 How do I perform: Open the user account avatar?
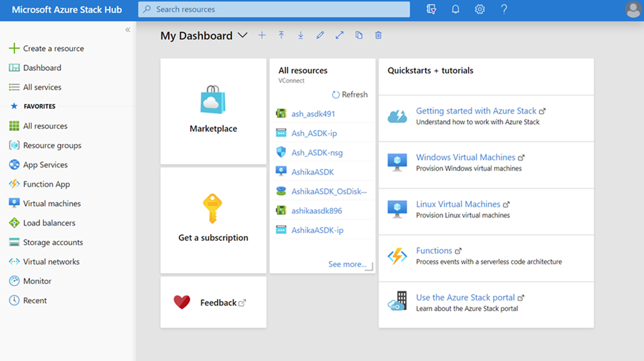(633, 10)
